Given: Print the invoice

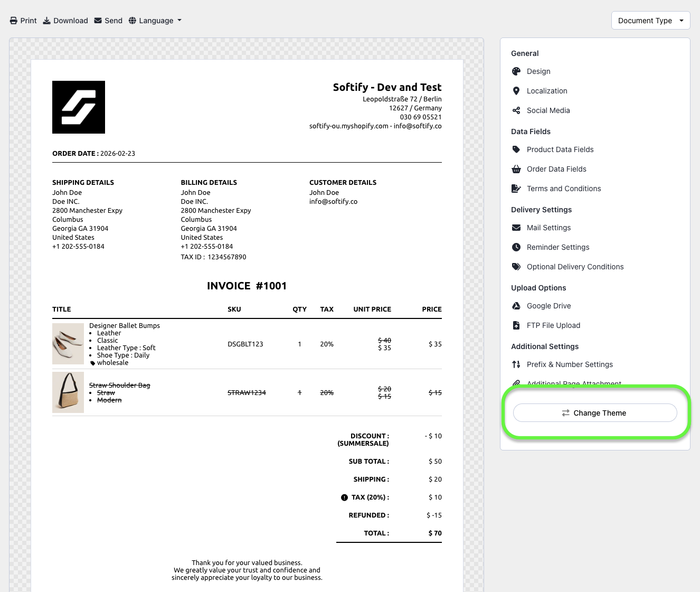Looking at the screenshot, I should pos(23,21).
